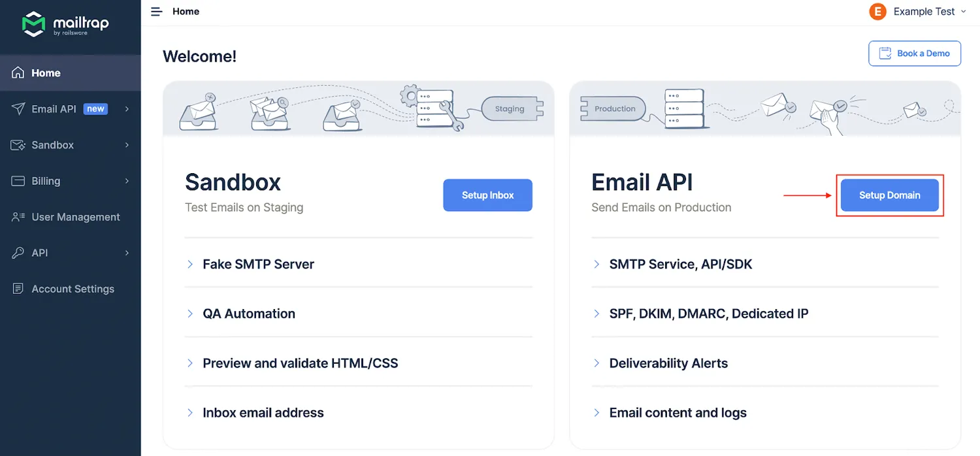Click the Sandbox envelope icon in sidebar
This screenshot has height=456, width=980.
click(18, 145)
